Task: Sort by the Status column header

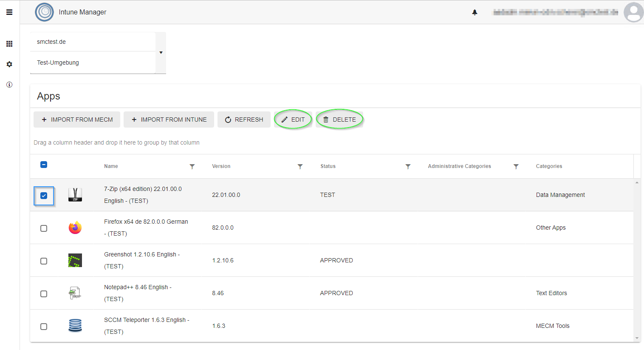Action: tap(328, 166)
